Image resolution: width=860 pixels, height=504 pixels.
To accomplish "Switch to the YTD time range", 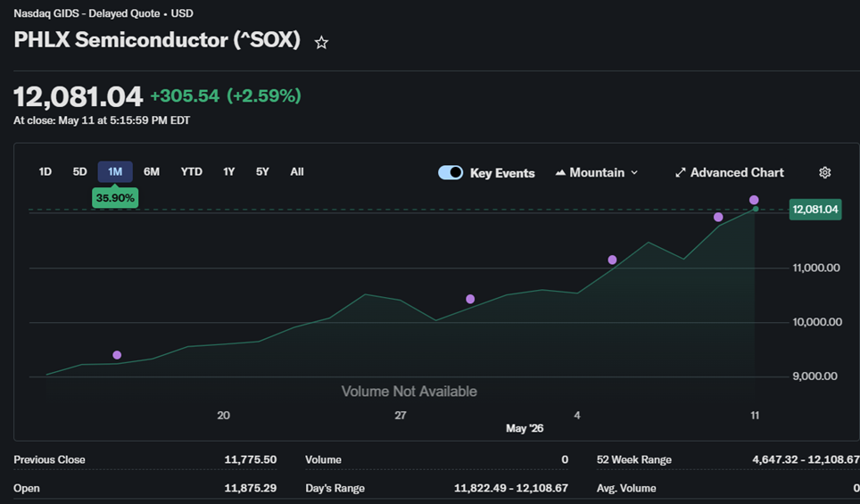I will (192, 171).
